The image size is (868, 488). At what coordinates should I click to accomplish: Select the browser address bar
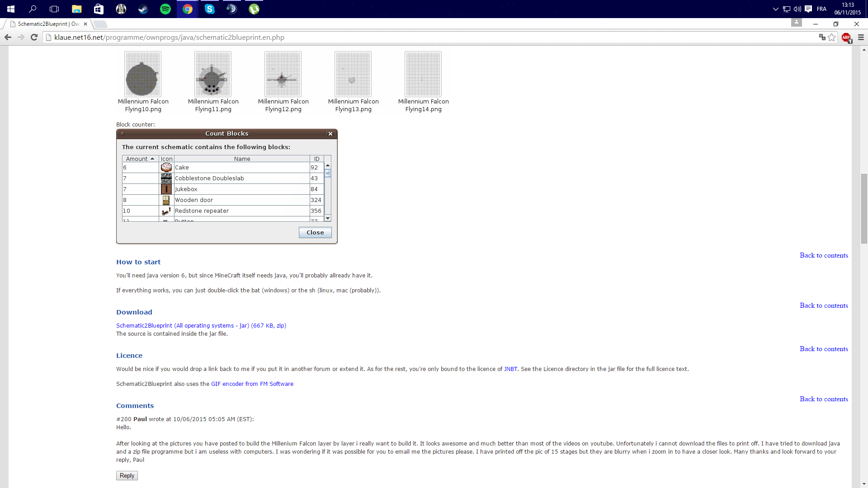point(434,37)
